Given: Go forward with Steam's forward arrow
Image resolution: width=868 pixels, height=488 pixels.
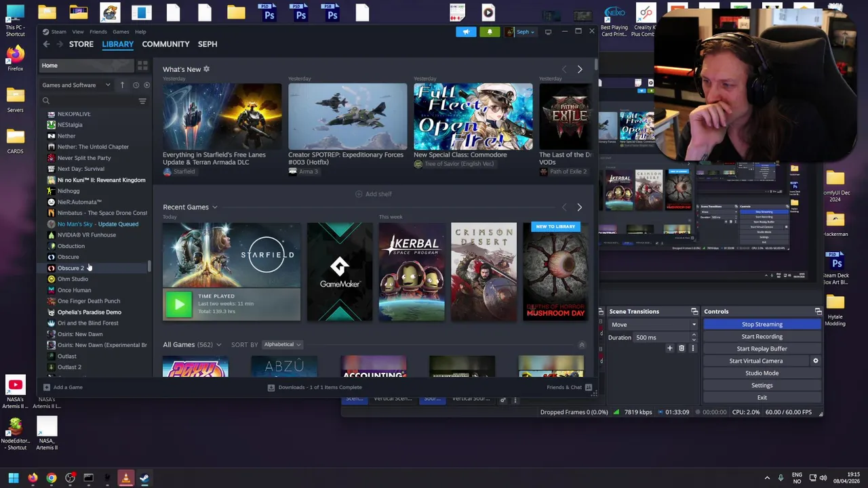Looking at the screenshot, I should coord(60,44).
